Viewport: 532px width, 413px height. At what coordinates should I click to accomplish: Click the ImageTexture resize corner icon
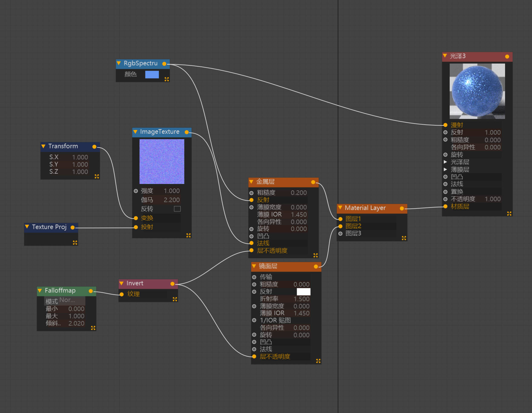tap(189, 235)
